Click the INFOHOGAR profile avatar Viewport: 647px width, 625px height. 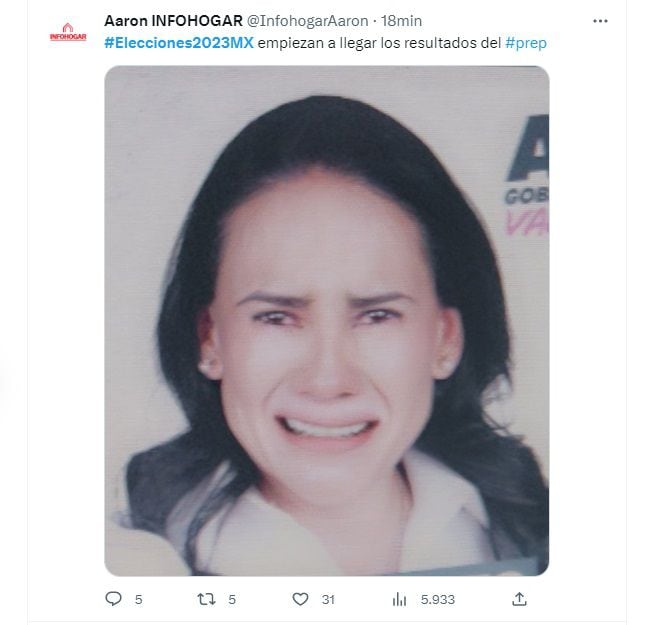(68, 32)
